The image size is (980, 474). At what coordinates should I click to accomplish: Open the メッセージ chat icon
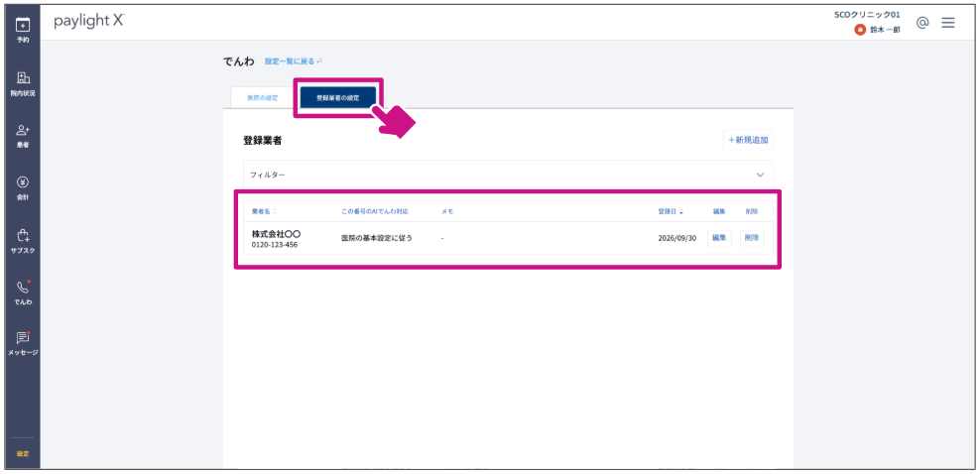point(23,338)
